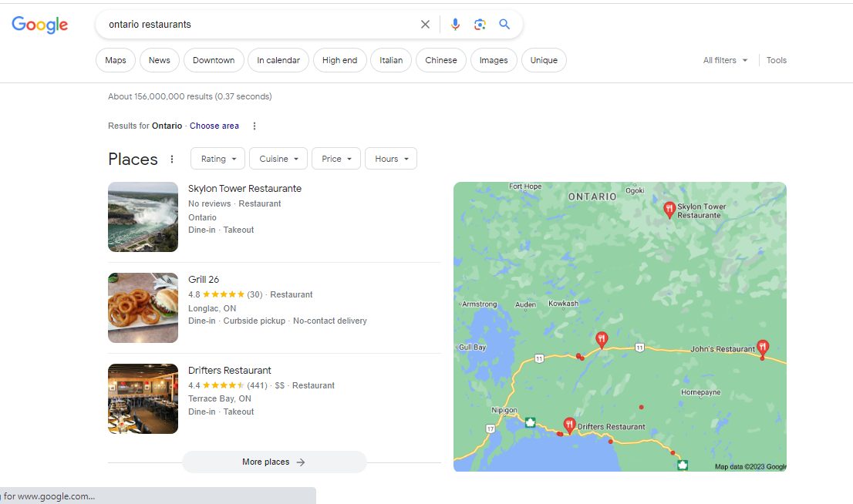Viewport: 853px width, 504px height.
Task: Click the Highway 17 shield on the map
Action: tap(491, 429)
